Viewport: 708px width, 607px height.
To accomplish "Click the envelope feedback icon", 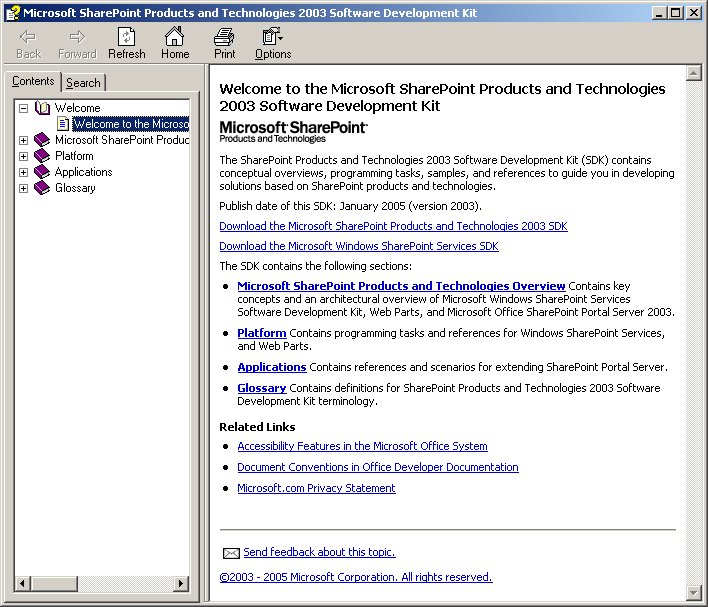I will (x=231, y=553).
